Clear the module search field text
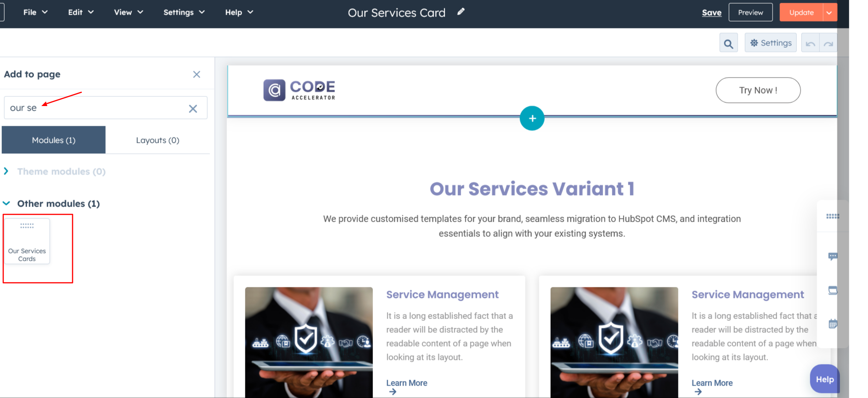Image resolution: width=868 pixels, height=398 pixels. pos(193,108)
